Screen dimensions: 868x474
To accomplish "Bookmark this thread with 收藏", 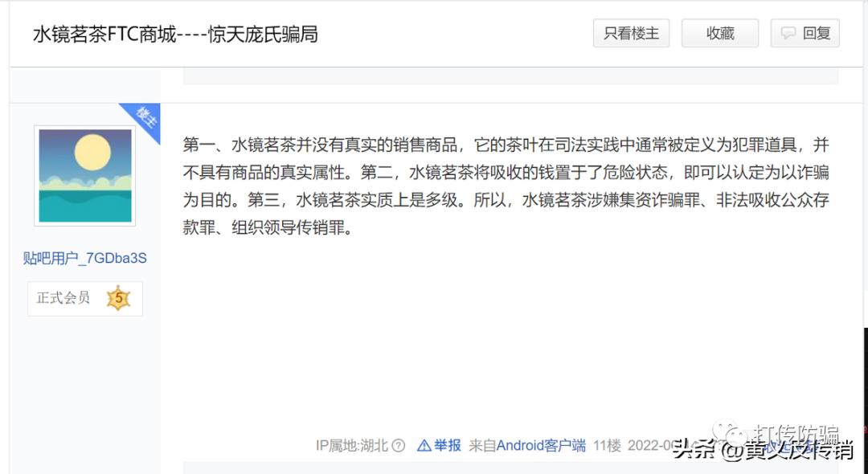I will tap(720, 33).
